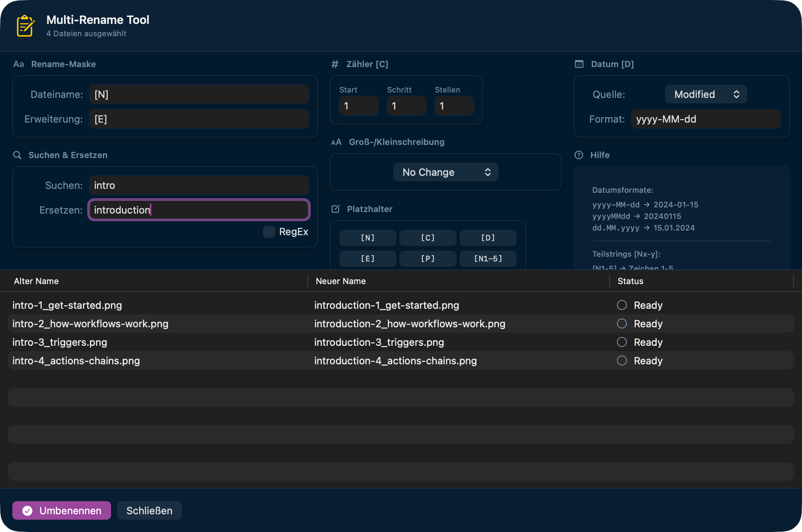
Task: Click the Schließen button
Action: pos(149,510)
